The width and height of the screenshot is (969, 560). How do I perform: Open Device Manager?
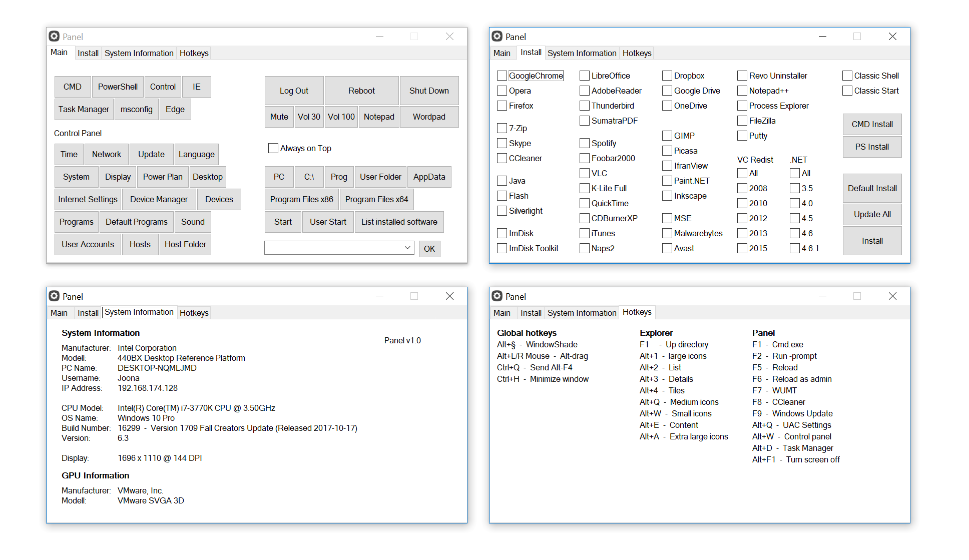(159, 199)
